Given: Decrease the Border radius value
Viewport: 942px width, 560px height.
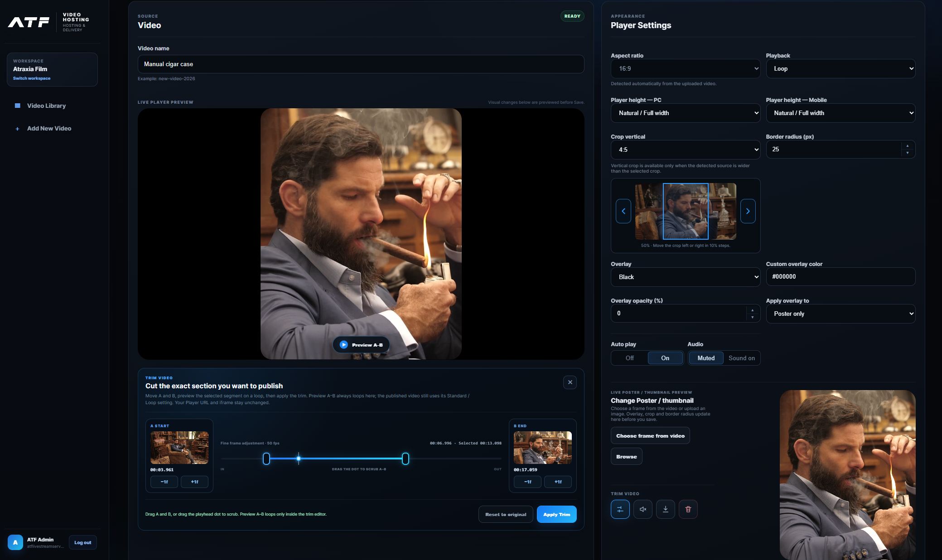Looking at the screenshot, I should (x=907, y=153).
